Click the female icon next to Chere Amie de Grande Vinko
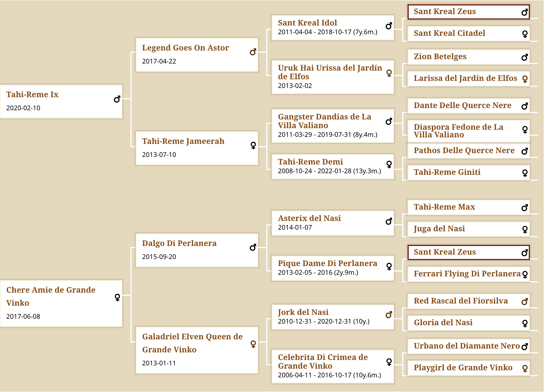 (x=117, y=298)
